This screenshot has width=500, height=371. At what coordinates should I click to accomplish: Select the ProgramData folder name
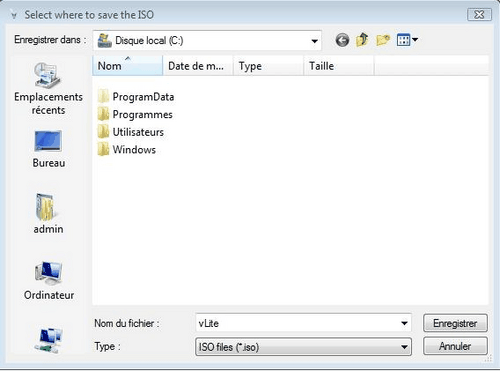click(143, 97)
